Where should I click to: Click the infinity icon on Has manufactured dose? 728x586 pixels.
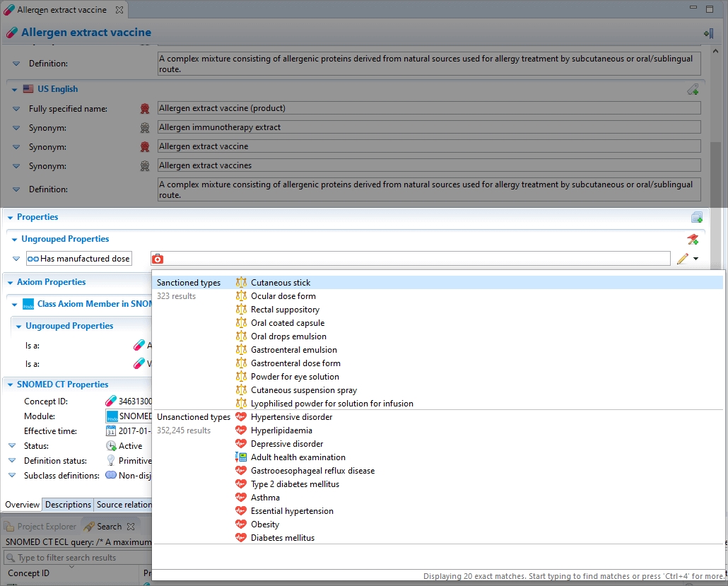(x=33, y=259)
